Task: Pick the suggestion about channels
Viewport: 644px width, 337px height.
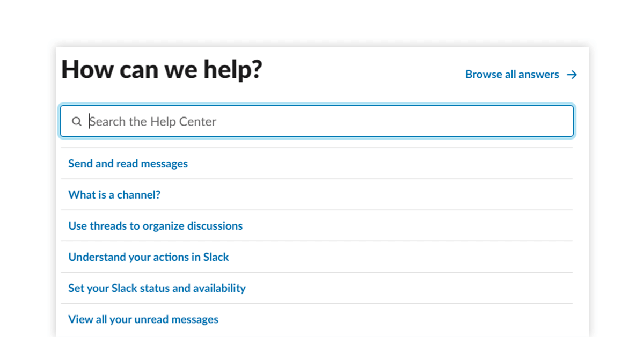Action: (114, 195)
